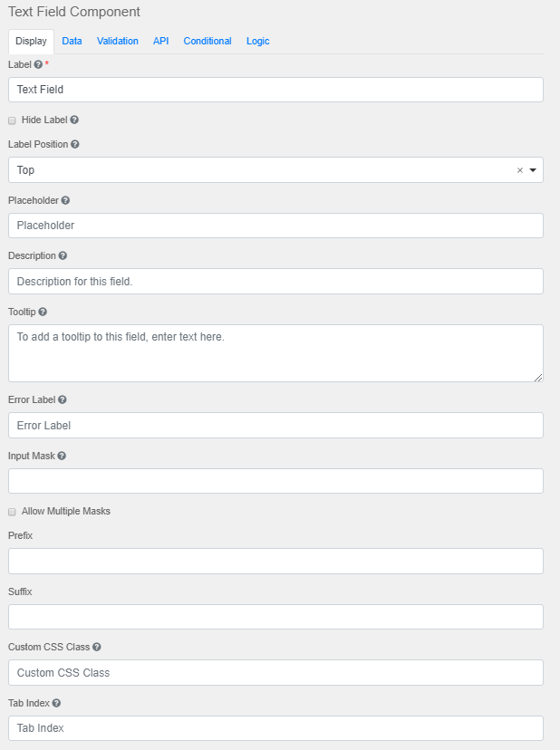Click the Error Label help icon

coord(63,399)
